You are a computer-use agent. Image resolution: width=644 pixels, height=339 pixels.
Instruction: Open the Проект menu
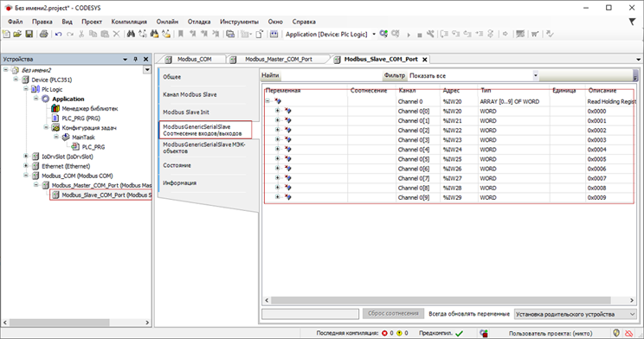click(x=91, y=22)
